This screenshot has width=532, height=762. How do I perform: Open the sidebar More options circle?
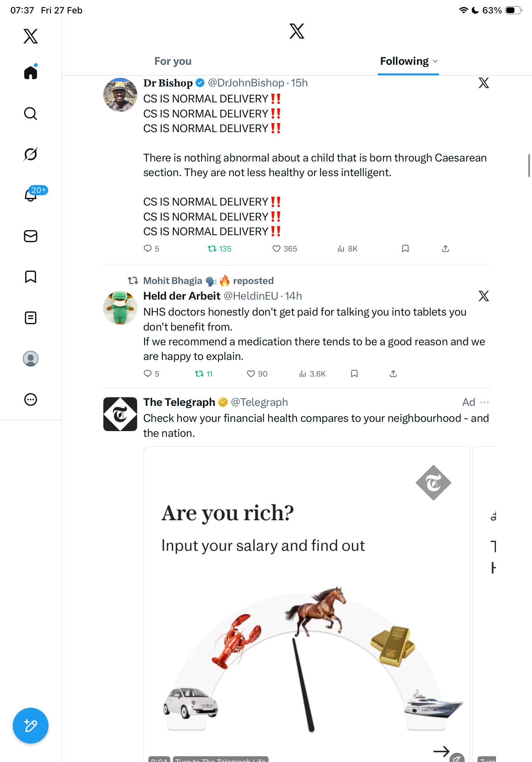click(31, 400)
